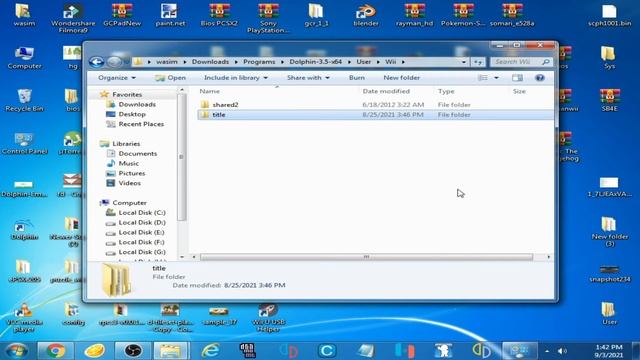Viewport: 640px width, 360px height.
Task: Expand Include in library menu
Action: point(236,78)
